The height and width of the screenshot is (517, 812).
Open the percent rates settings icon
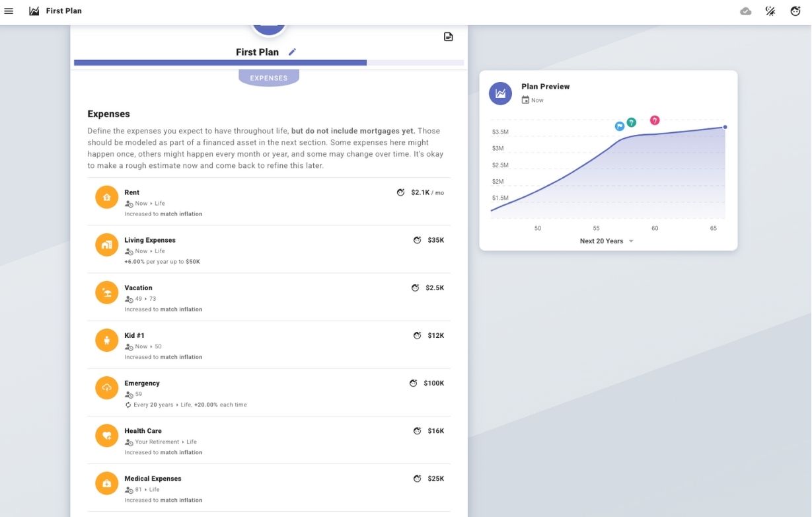[x=770, y=11]
